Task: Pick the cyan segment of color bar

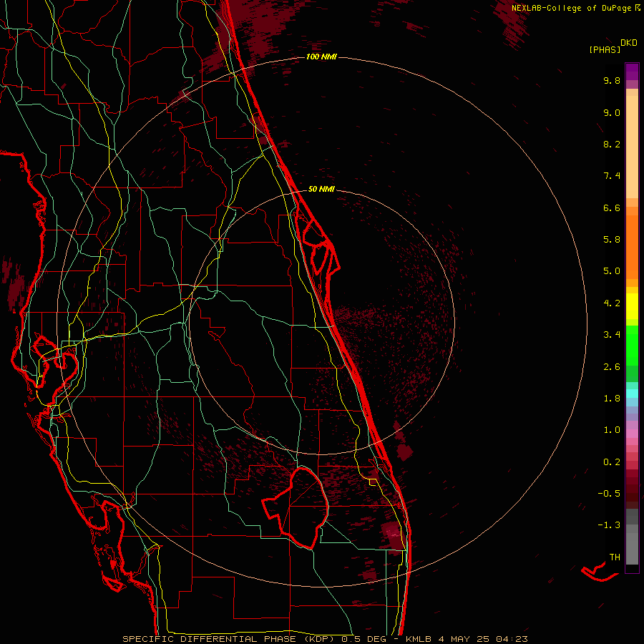Action: click(632, 394)
